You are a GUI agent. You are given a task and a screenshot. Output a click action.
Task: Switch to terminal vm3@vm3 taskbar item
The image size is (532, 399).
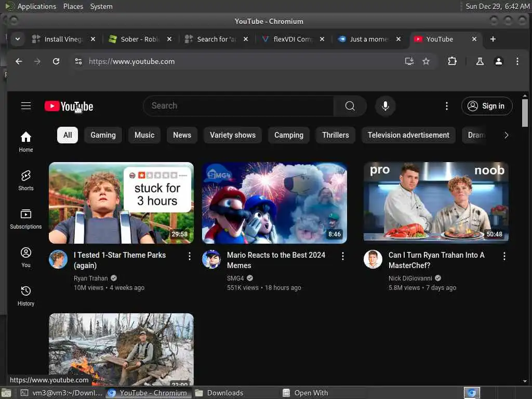(62, 393)
